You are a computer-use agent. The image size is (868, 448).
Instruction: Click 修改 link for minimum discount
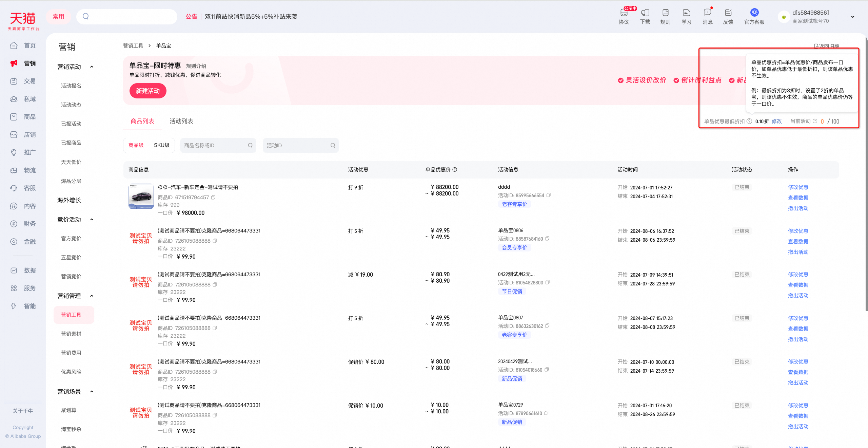tap(776, 121)
